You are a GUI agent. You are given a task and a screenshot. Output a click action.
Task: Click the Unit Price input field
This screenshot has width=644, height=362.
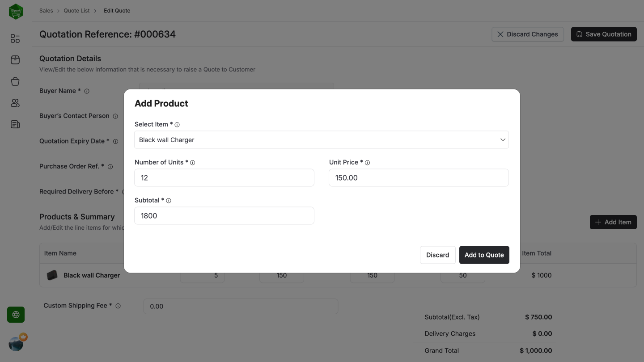click(x=419, y=178)
